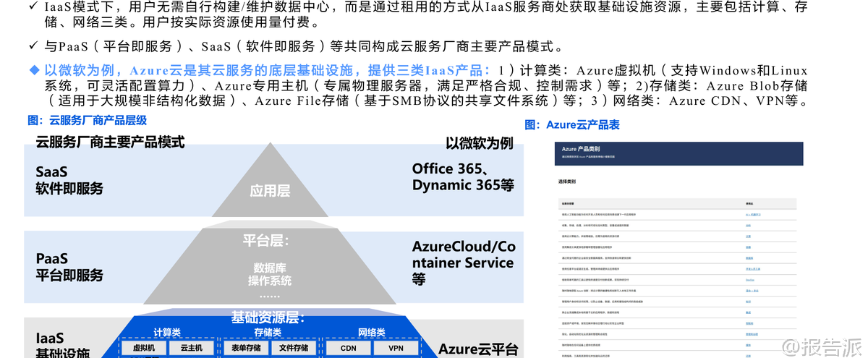Open the DevOps link in the table

click(x=749, y=278)
